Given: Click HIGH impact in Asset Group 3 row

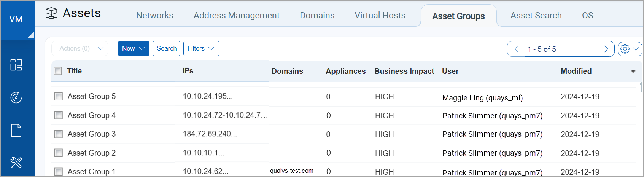Looking at the screenshot, I should point(384,134).
